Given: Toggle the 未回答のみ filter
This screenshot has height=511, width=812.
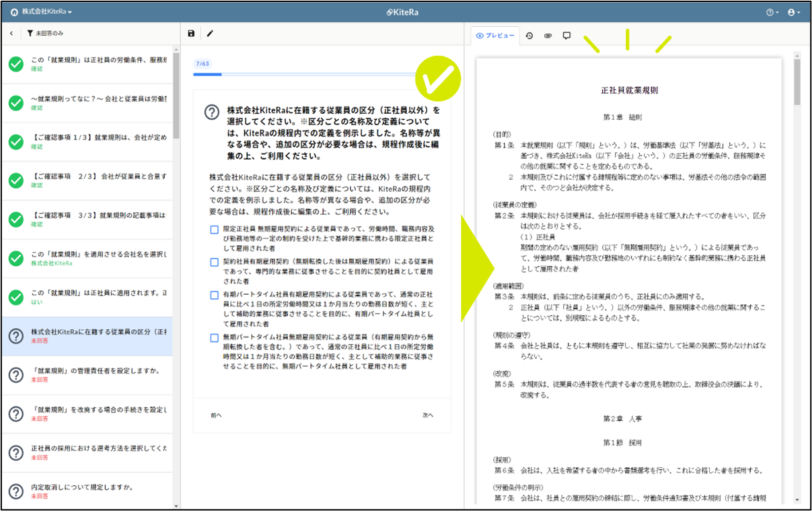Looking at the screenshot, I should [x=46, y=33].
